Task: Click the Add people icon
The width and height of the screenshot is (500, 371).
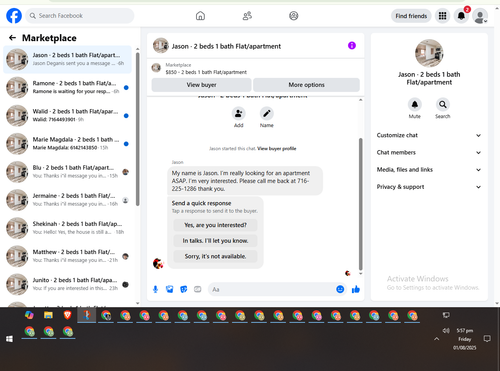Action: 239,114
